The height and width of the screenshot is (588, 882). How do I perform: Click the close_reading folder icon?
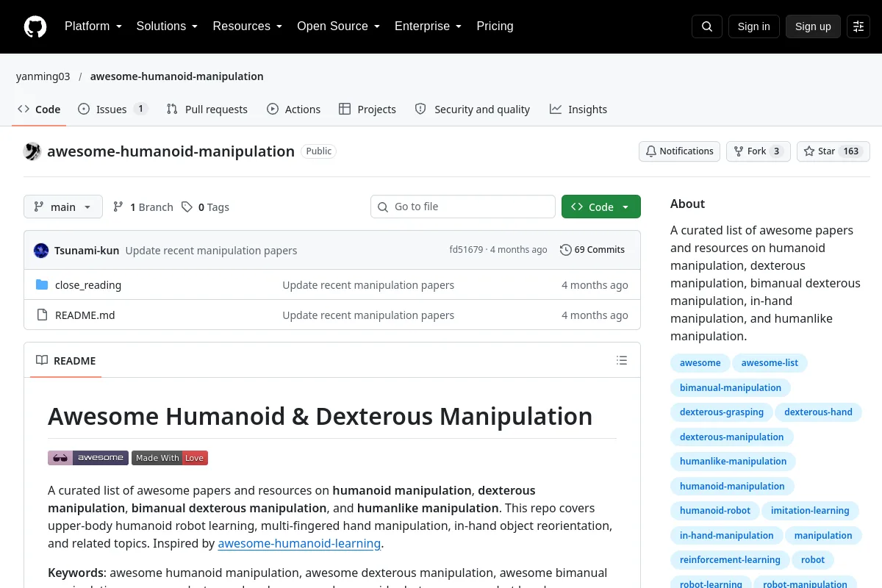[x=42, y=285]
